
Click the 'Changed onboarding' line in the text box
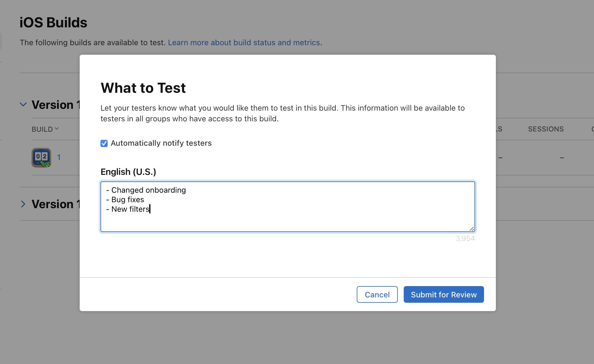[x=148, y=190]
